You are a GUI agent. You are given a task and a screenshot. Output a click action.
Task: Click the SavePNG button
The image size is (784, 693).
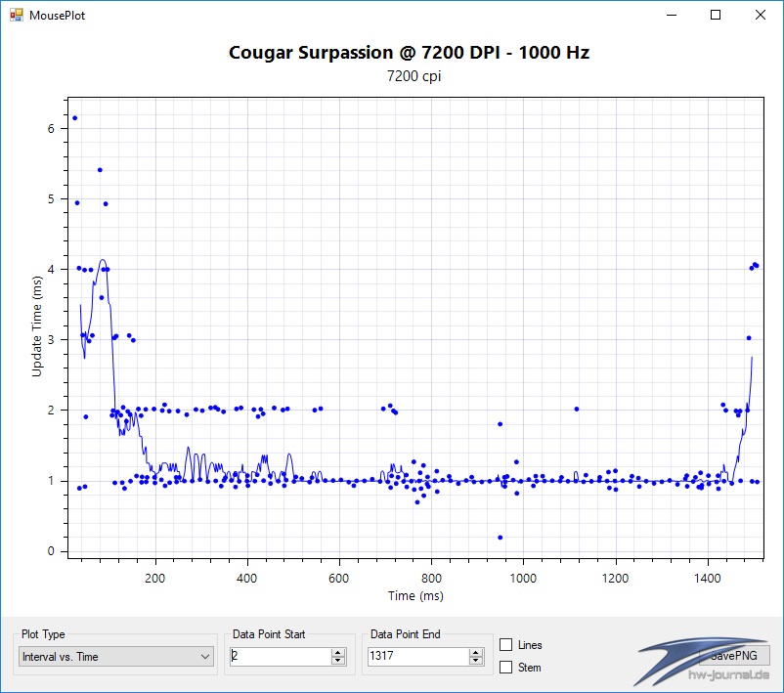pos(734,656)
